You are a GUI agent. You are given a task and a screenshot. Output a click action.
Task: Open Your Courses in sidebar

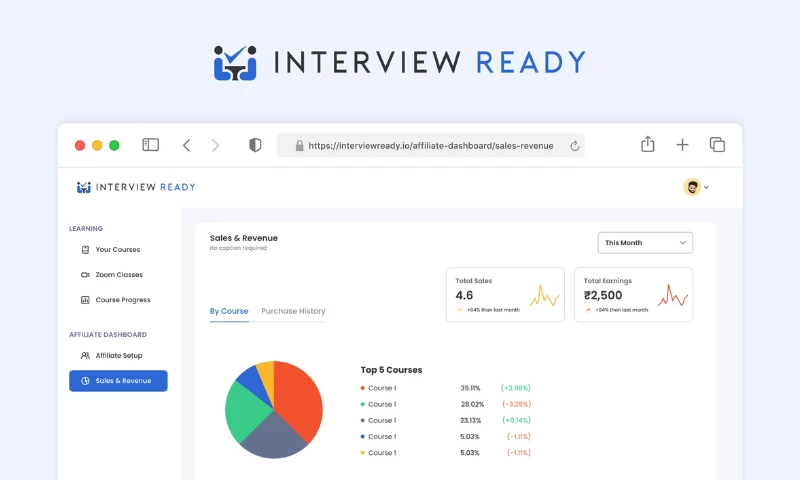click(117, 250)
